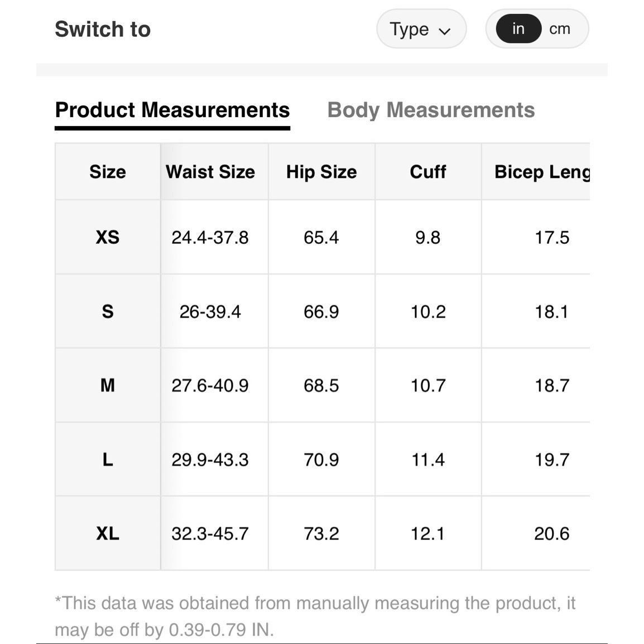
Task: Select the XL size row label
Action: pos(108,533)
